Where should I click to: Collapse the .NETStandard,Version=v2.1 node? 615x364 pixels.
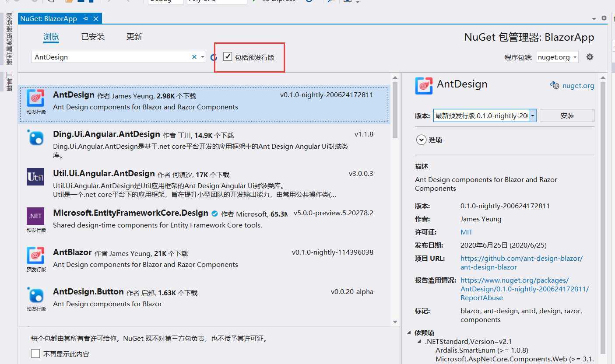click(420, 341)
